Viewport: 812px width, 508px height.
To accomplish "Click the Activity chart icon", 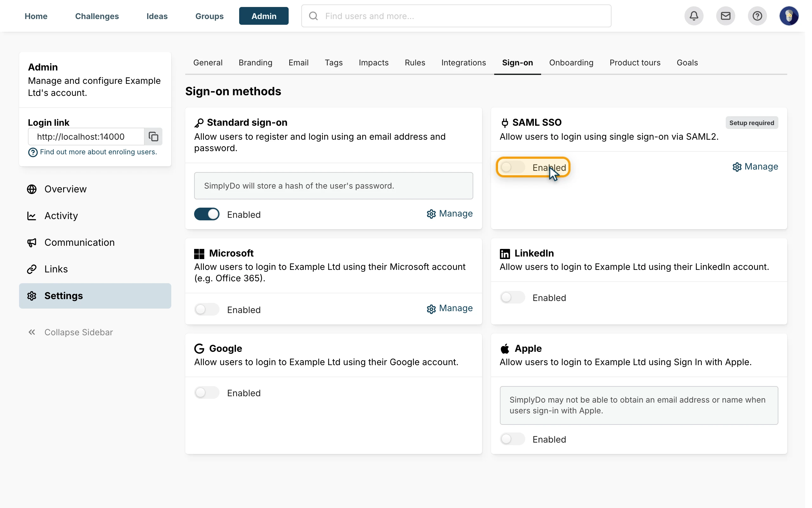I will tap(32, 216).
